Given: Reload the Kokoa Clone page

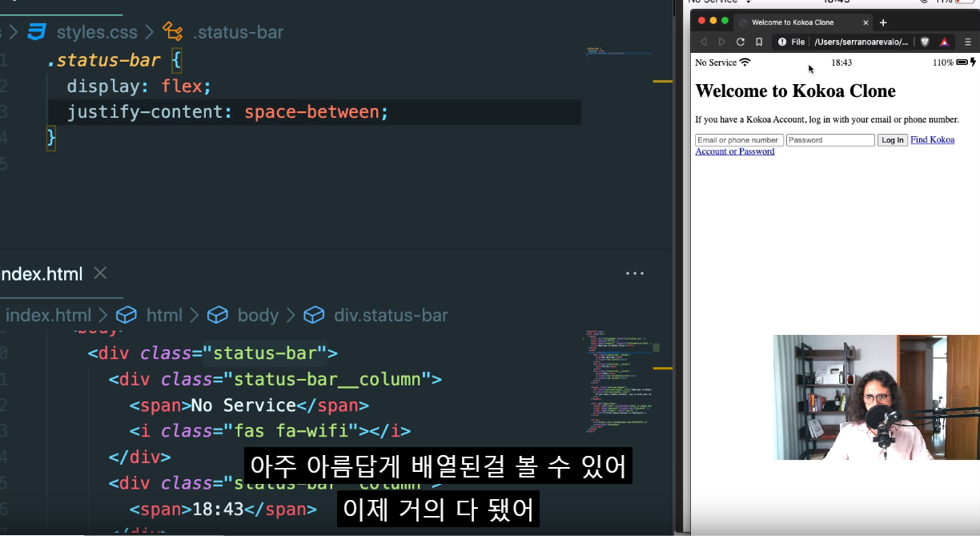Looking at the screenshot, I should click(741, 42).
